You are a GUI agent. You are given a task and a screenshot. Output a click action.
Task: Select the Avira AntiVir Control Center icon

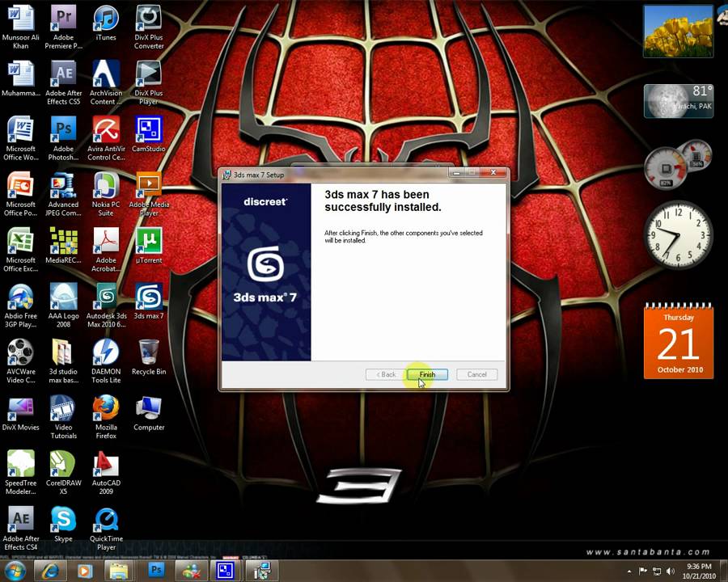(106, 138)
